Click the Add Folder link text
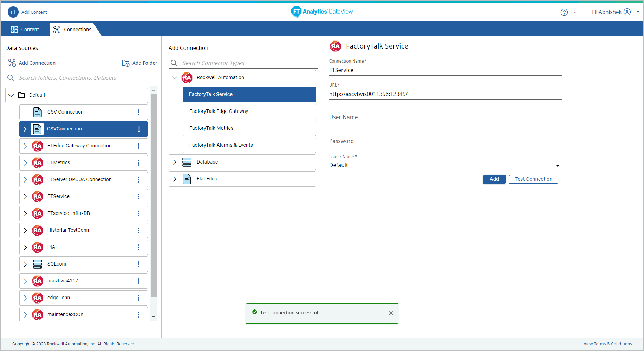This screenshot has width=644, height=351. [x=145, y=63]
